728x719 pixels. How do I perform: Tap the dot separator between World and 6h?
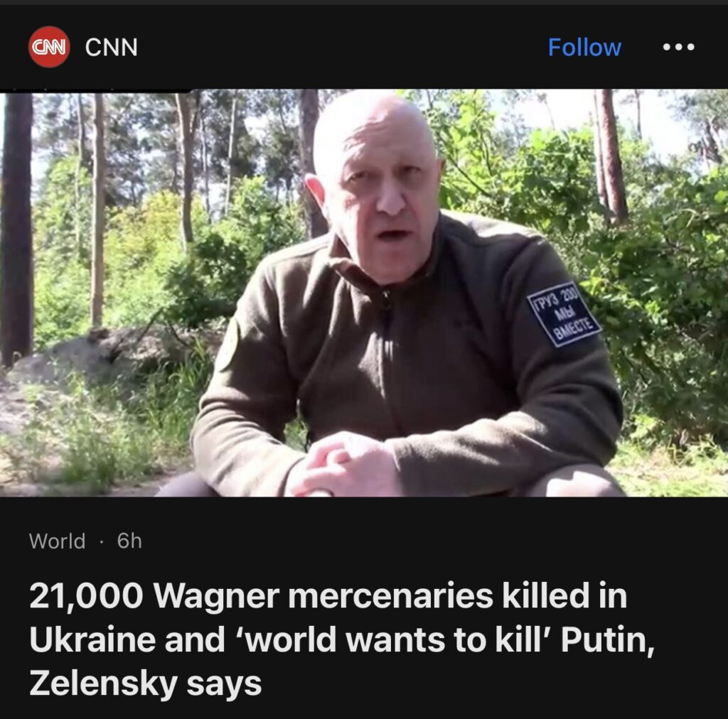click(101, 541)
